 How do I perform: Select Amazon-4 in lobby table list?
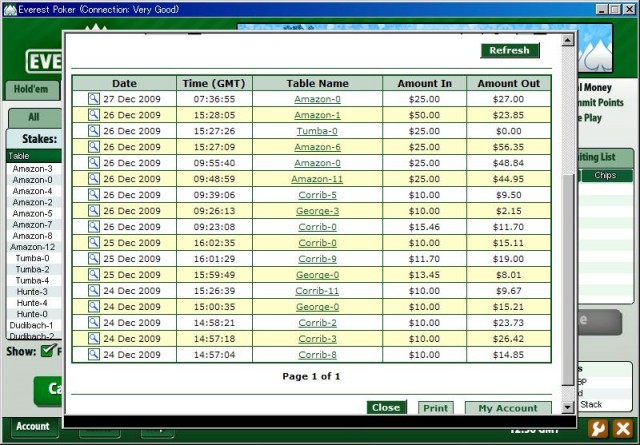[33, 191]
